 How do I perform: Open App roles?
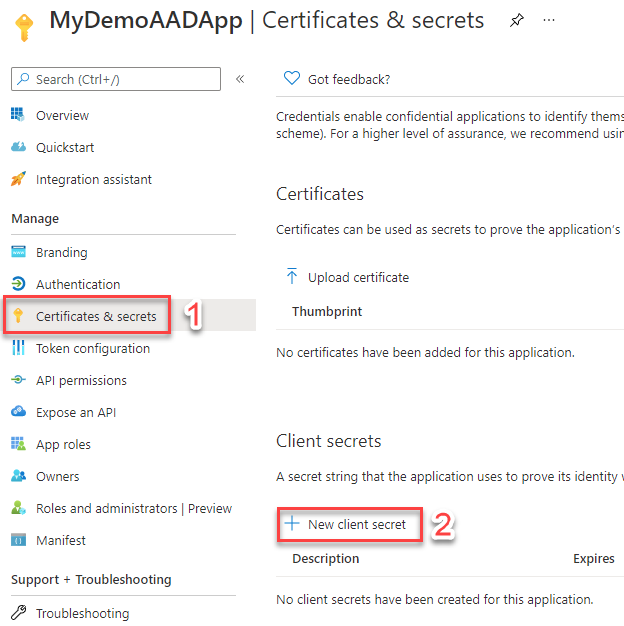click(x=63, y=444)
